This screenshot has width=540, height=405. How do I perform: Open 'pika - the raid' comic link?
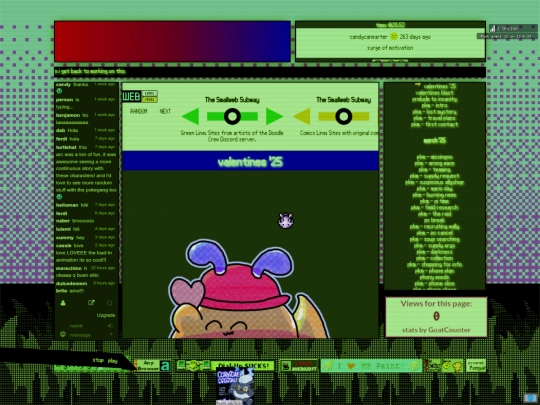pos(435,214)
